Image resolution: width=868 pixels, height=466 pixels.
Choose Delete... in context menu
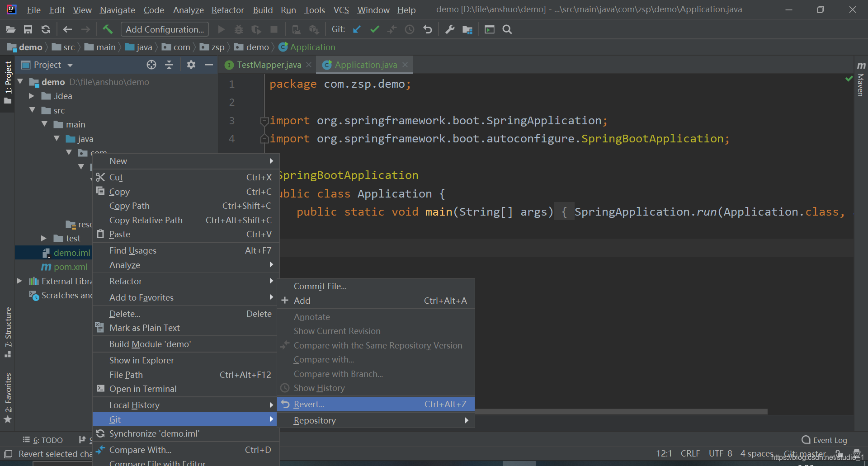[x=186, y=314]
